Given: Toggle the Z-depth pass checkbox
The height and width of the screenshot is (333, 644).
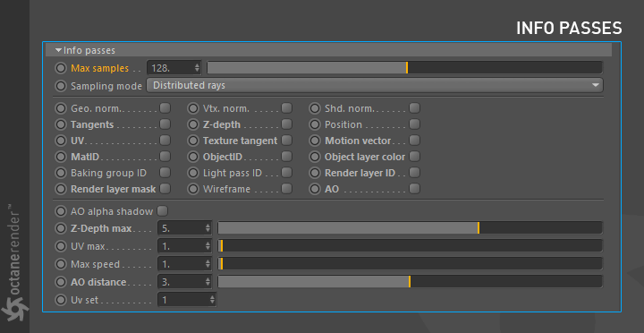Looking at the screenshot, I should click(287, 124).
